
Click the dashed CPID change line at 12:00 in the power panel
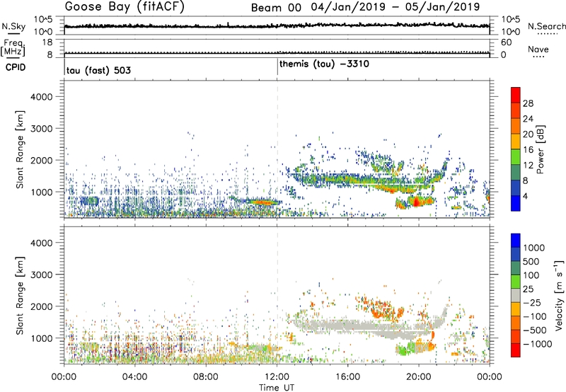pos(277,149)
